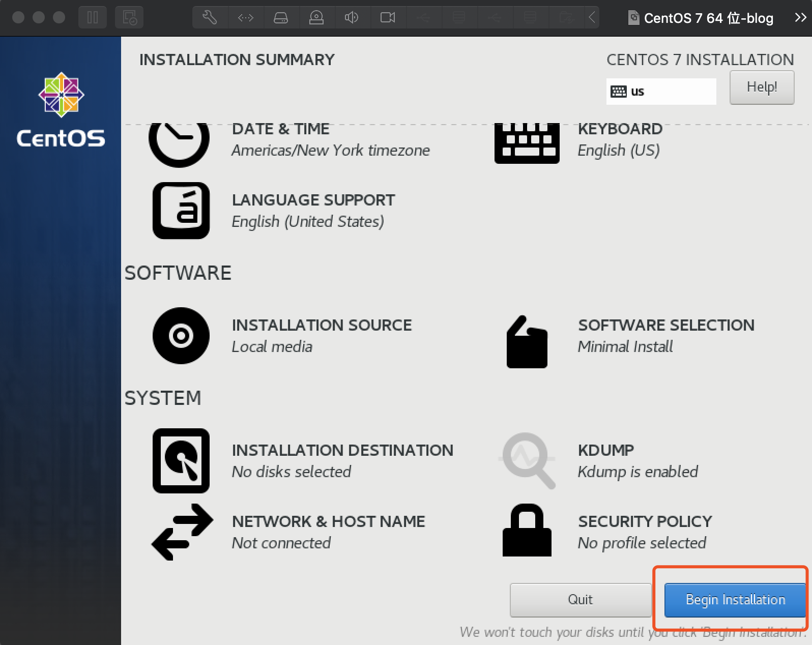Click the SYSTEM section heading
Image resolution: width=812 pixels, height=645 pixels.
(163, 398)
